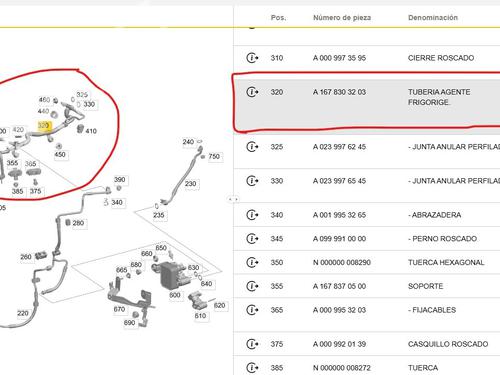Viewport: 500px width, 375px height.
Task: Click callout 330 in the diagram
Action: [89, 104]
